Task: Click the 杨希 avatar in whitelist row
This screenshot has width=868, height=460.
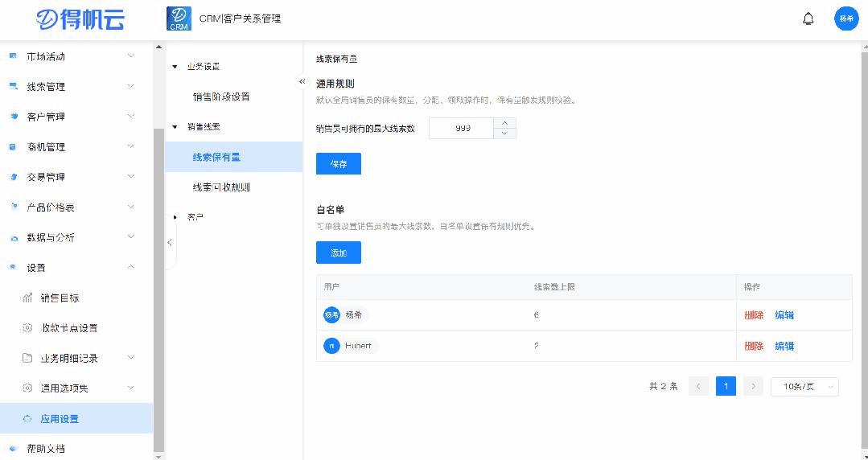Action: click(331, 315)
